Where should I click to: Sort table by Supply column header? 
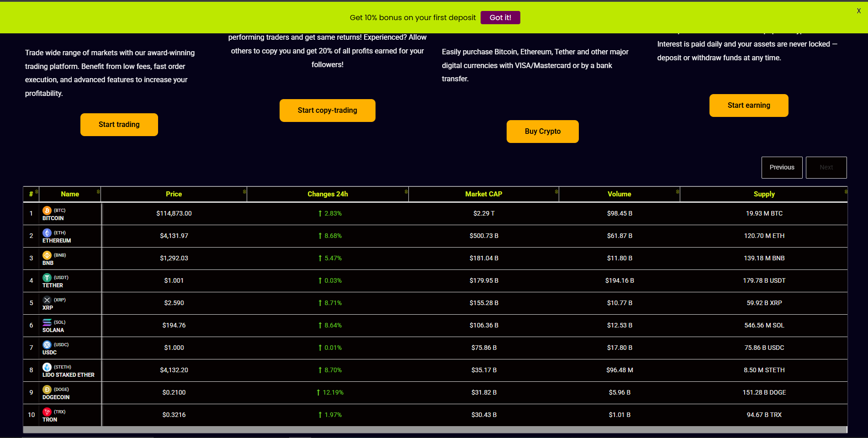[764, 194]
